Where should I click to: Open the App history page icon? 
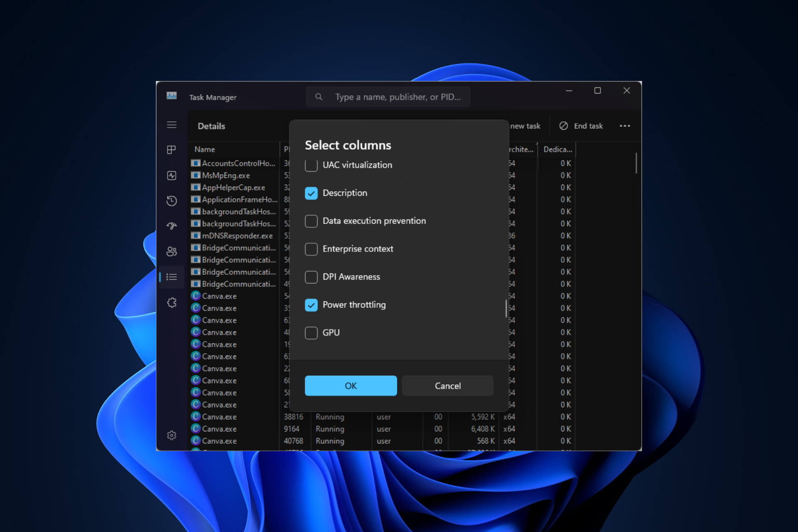coord(172,201)
